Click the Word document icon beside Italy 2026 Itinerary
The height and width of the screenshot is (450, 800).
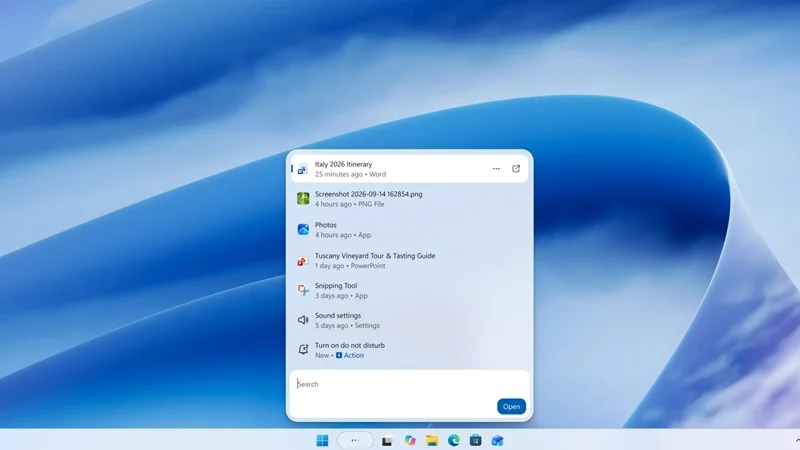pyautogui.click(x=303, y=169)
